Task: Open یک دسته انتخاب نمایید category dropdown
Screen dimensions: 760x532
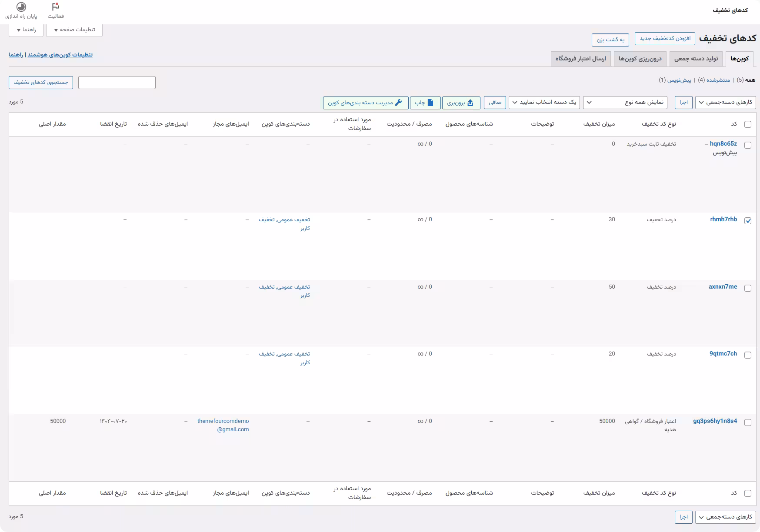Action: pyautogui.click(x=544, y=103)
